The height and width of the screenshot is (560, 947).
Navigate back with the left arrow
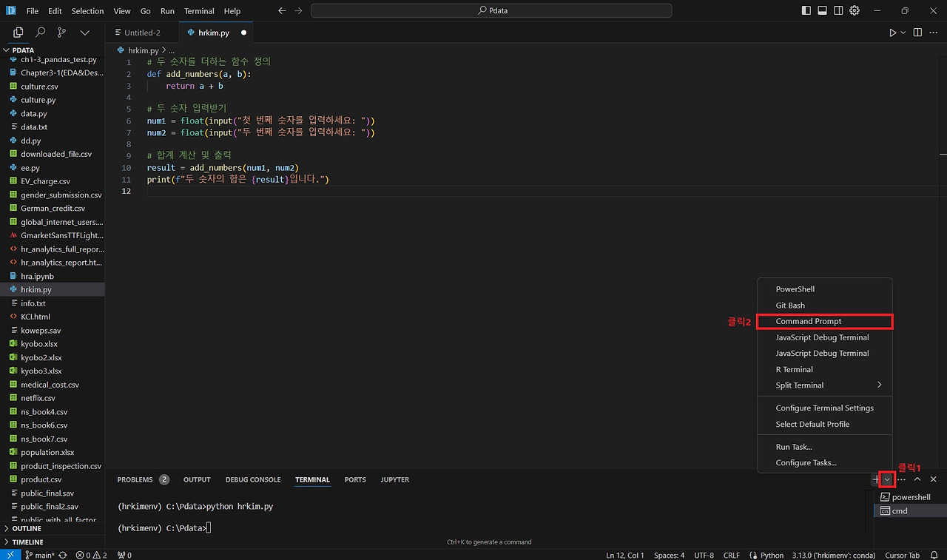[282, 11]
